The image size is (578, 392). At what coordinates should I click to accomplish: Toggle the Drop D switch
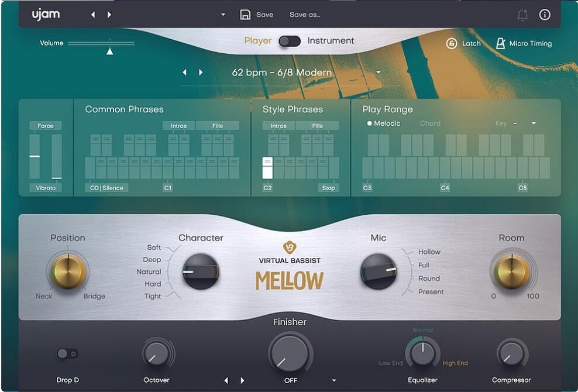(x=68, y=354)
